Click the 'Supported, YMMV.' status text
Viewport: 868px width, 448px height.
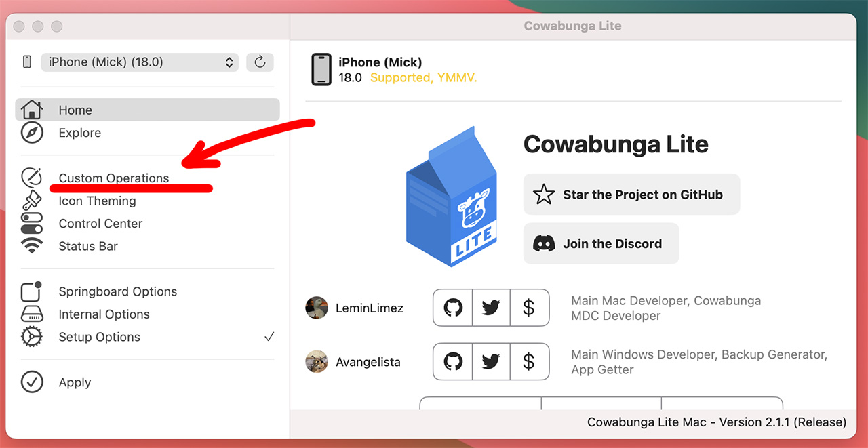click(x=424, y=78)
